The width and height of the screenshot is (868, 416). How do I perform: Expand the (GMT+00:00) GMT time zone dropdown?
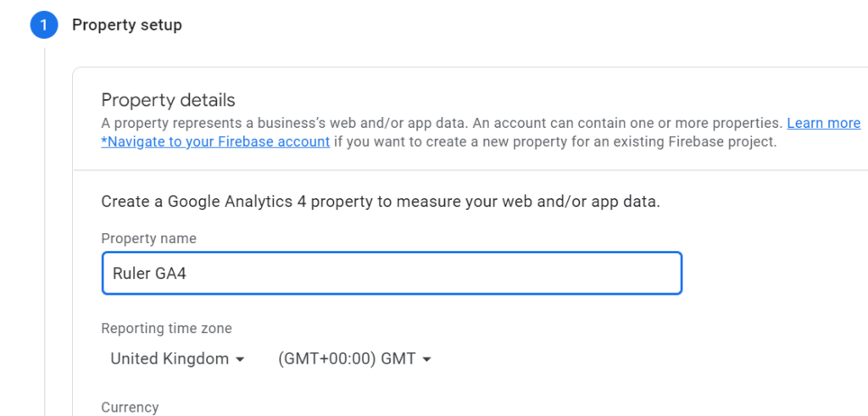click(x=347, y=359)
